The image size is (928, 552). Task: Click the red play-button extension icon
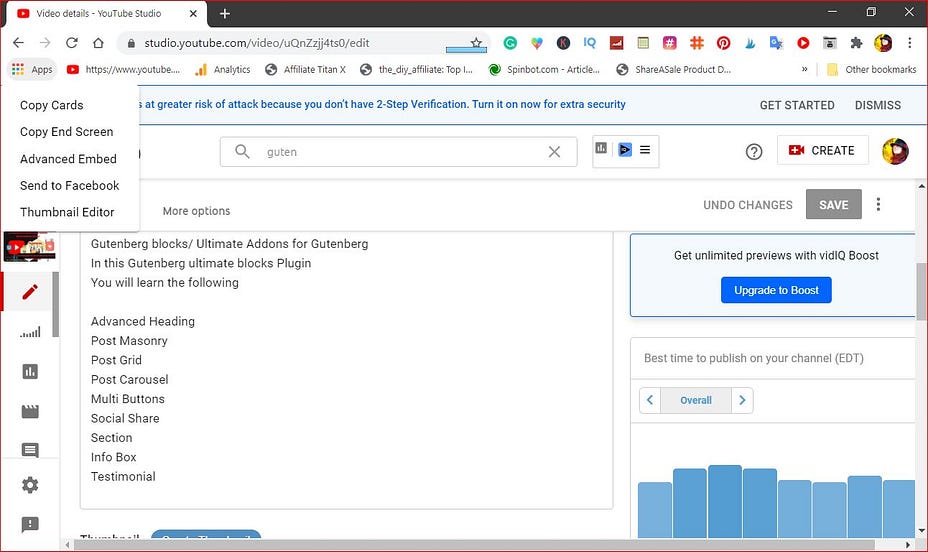coord(803,43)
